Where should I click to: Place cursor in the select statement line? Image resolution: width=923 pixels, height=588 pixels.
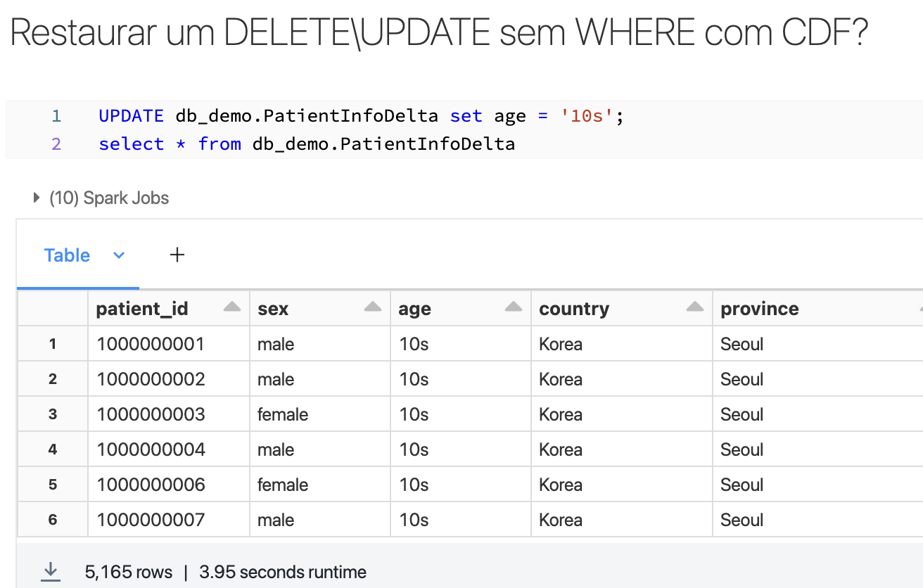(x=307, y=144)
